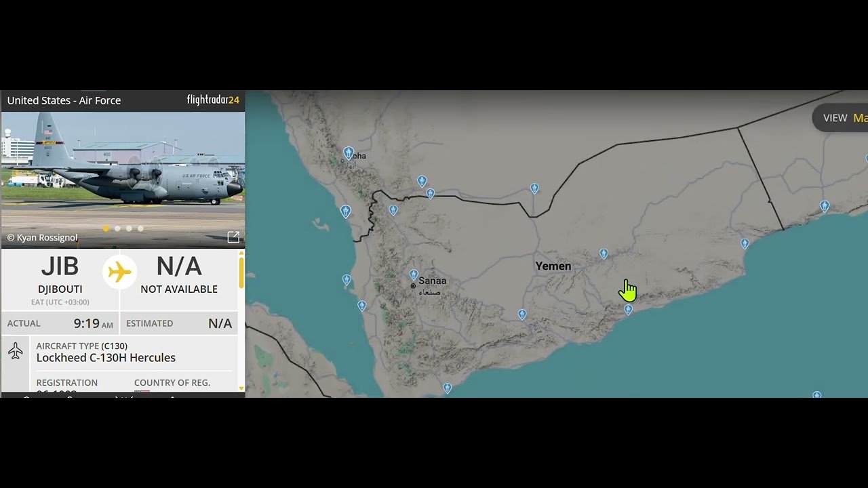This screenshot has width=868, height=488.
Task: Select the Red Sea coast pin southwest of Abha
Action: (x=346, y=211)
